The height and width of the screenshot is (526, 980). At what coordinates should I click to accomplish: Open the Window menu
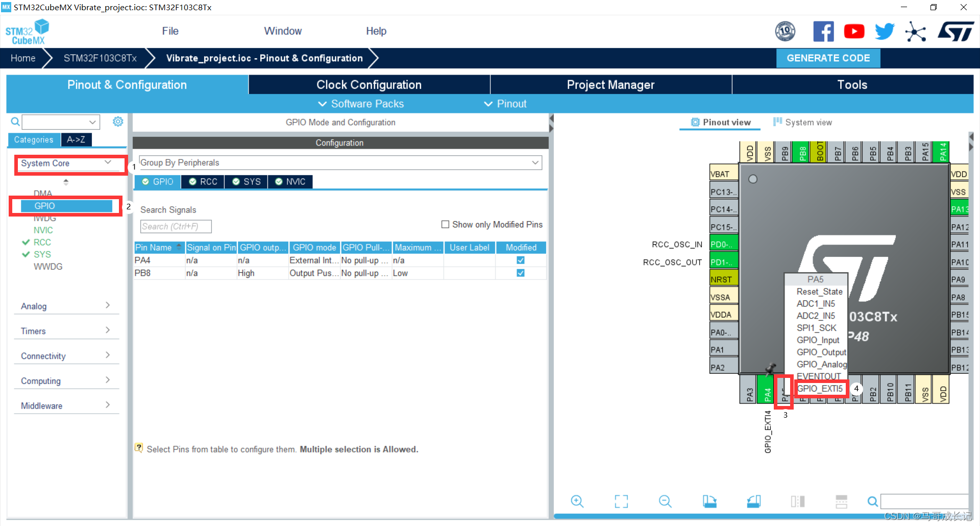click(283, 31)
